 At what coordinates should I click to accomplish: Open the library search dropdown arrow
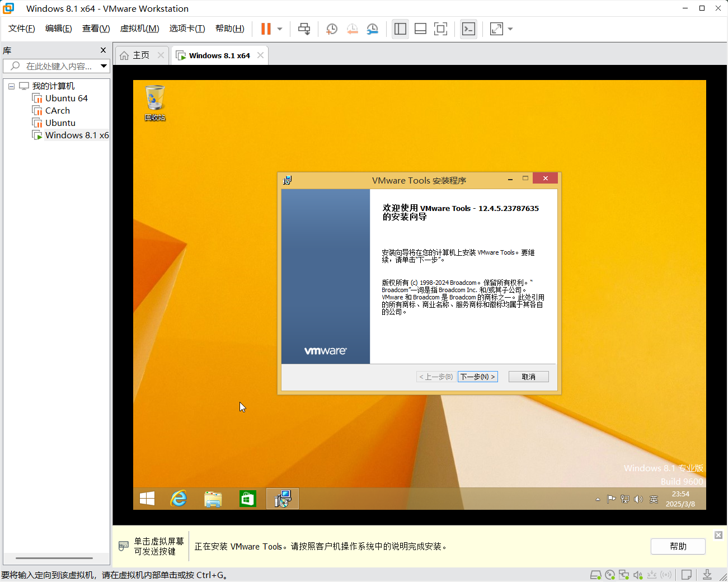pyautogui.click(x=104, y=66)
